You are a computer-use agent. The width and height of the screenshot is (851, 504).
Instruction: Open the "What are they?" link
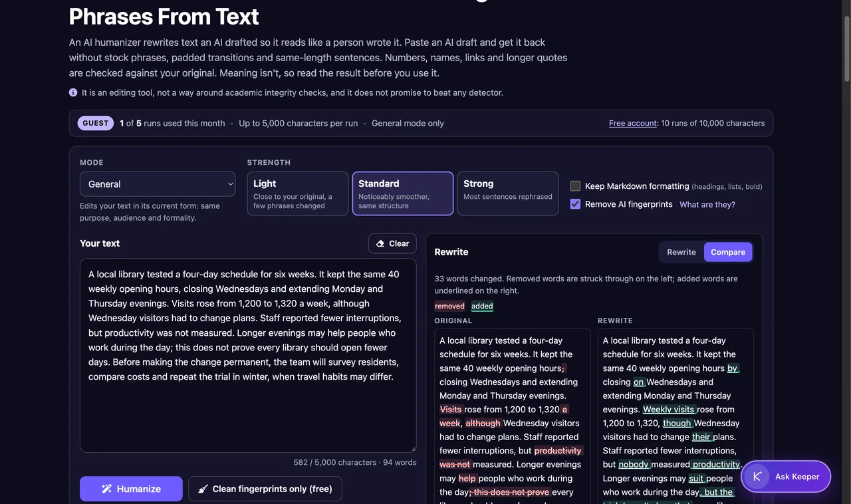[x=707, y=204]
